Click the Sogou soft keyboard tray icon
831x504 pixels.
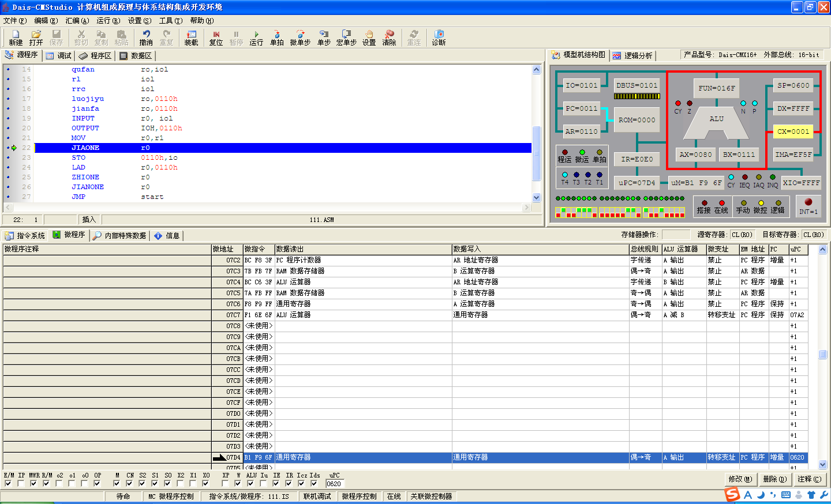point(786,495)
